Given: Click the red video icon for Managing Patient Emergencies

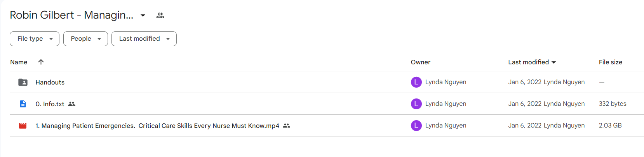Looking at the screenshot, I should (23, 126).
